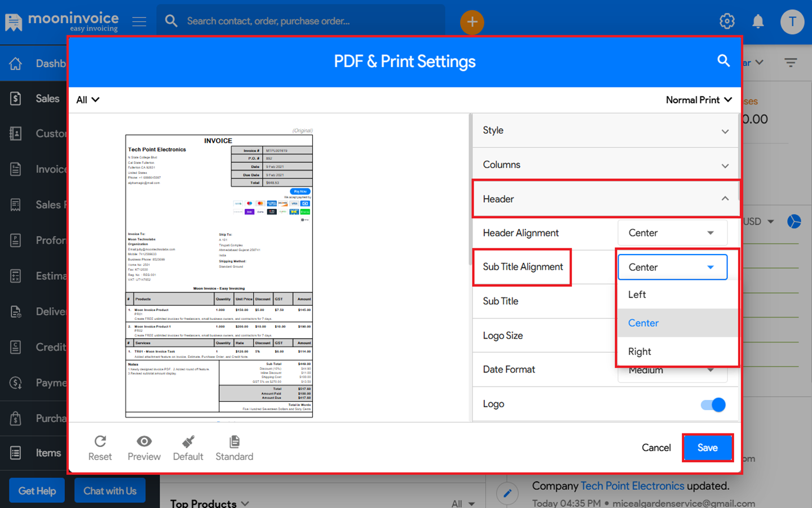Open the notifications bell
The width and height of the screenshot is (812, 508).
[758, 21]
